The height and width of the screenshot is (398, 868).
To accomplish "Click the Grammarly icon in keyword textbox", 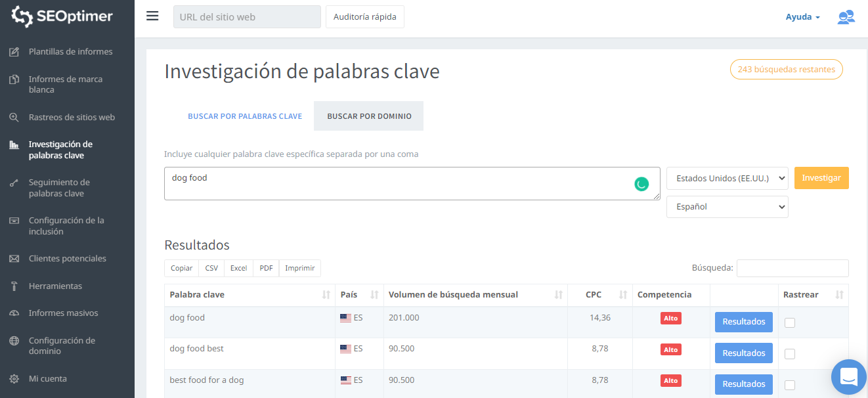I will (641, 184).
